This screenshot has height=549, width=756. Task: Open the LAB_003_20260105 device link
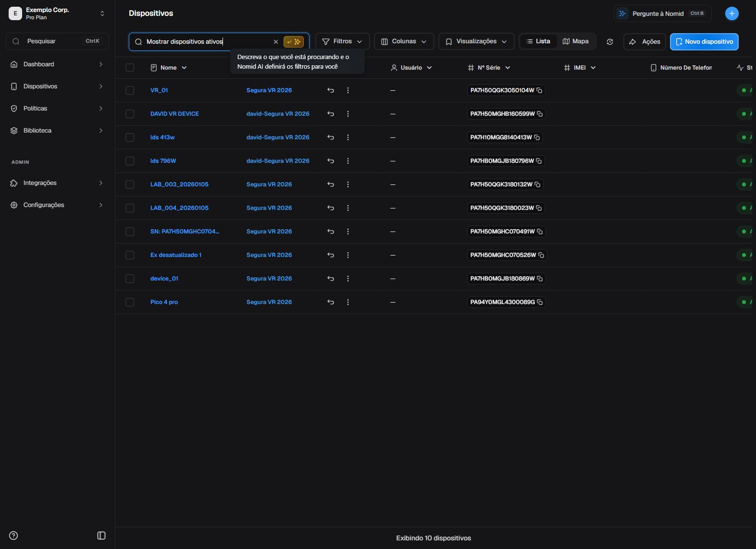pos(179,184)
